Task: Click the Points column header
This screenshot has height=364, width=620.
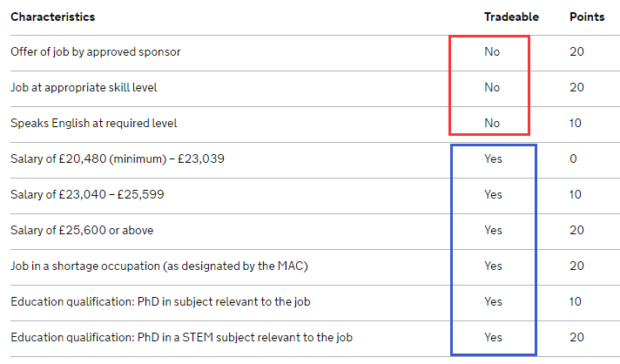Action: click(x=587, y=17)
